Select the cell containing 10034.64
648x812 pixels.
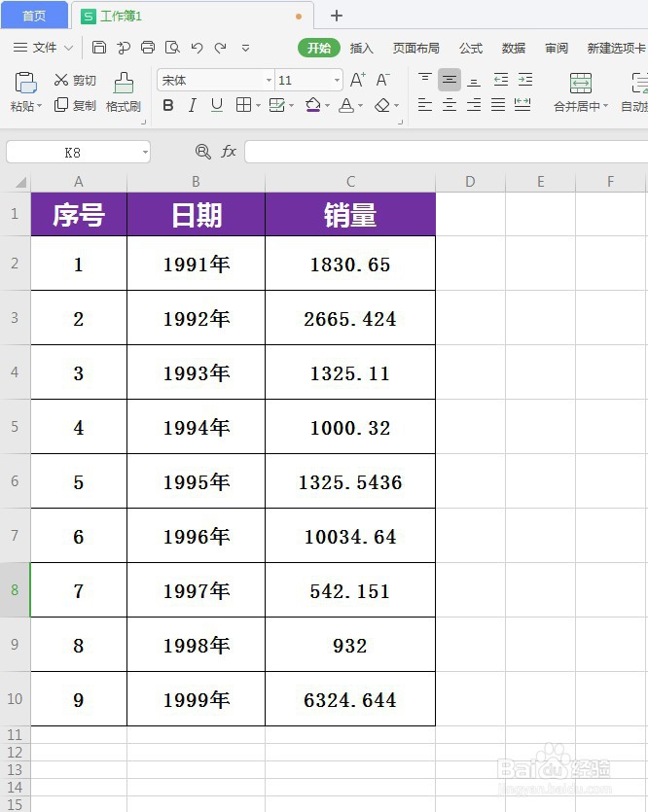click(x=350, y=536)
